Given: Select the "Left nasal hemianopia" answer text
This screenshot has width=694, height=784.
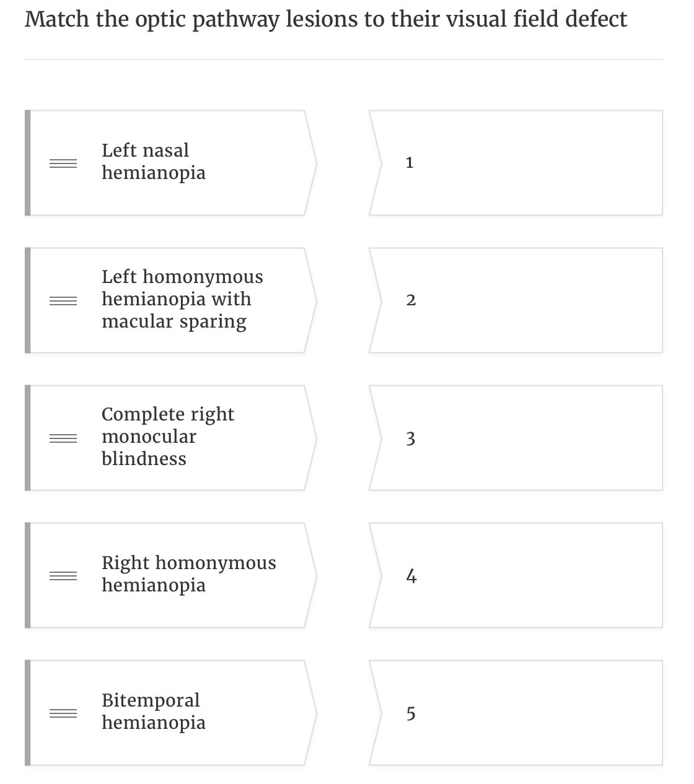Looking at the screenshot, I should click(153, 162).
